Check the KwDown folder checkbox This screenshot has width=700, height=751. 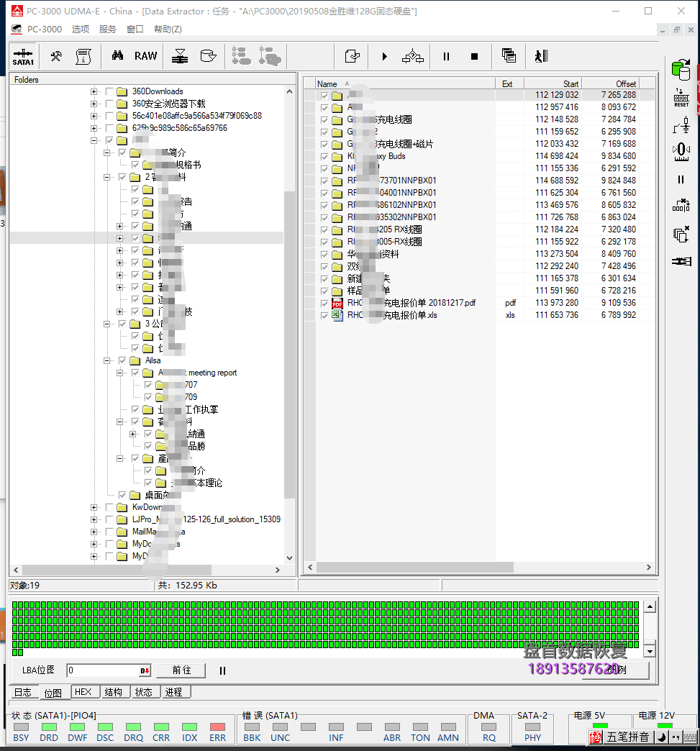(x=109, y=507)
